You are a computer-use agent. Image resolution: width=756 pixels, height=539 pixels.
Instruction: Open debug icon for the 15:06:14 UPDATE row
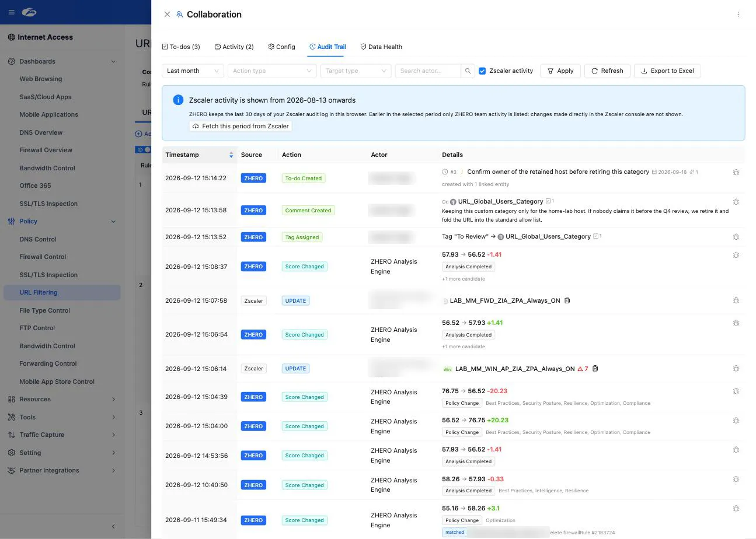point(736,369)
